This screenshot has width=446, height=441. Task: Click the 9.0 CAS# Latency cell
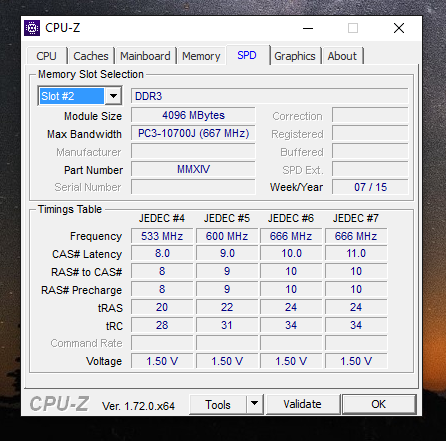(x=227, y=253)
